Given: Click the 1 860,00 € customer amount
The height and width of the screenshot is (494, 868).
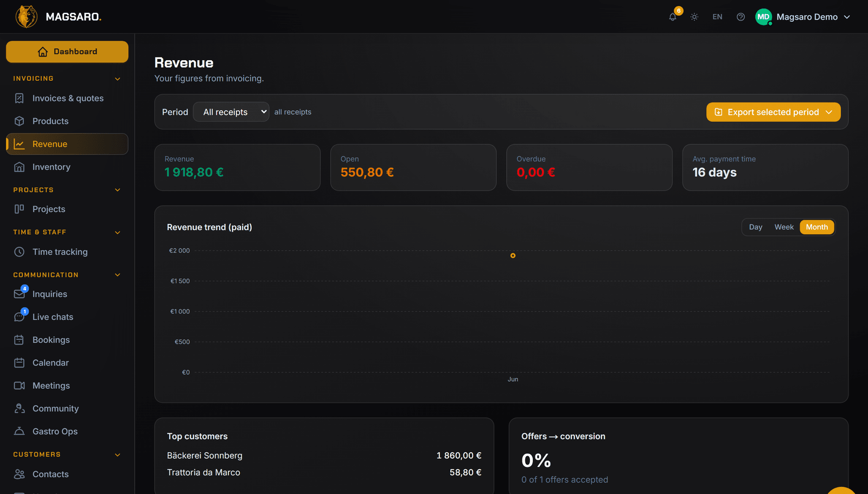Looking at the screenshot, I should (459, 455).
